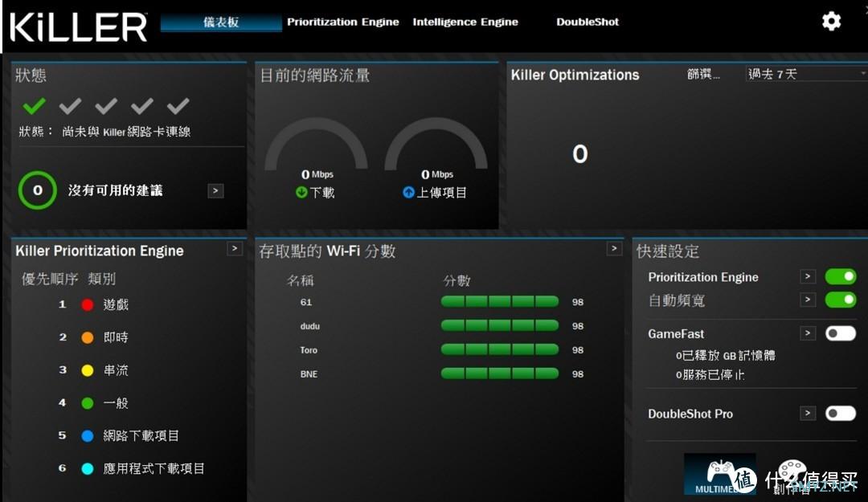
Task: Expand the 存取點的 Wi-Fi 分數 panel arrow
Action: [614, 248]
